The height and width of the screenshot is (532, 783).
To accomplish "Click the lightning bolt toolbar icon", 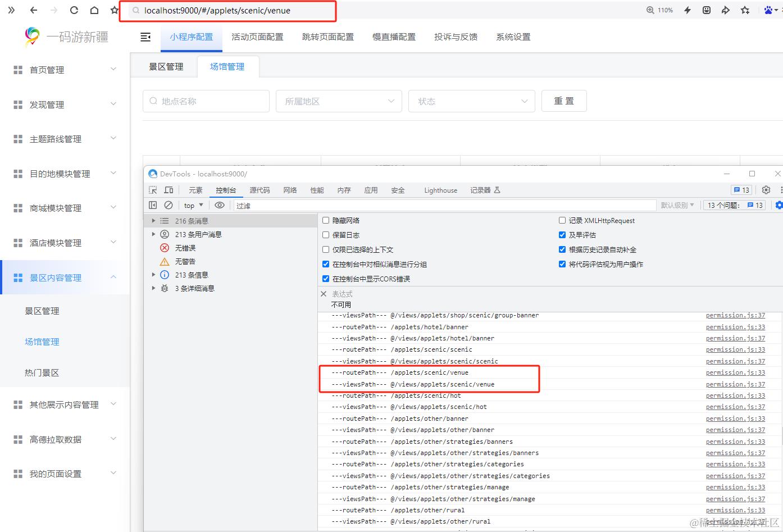I will pyautogui.click(x=688, y=10).
